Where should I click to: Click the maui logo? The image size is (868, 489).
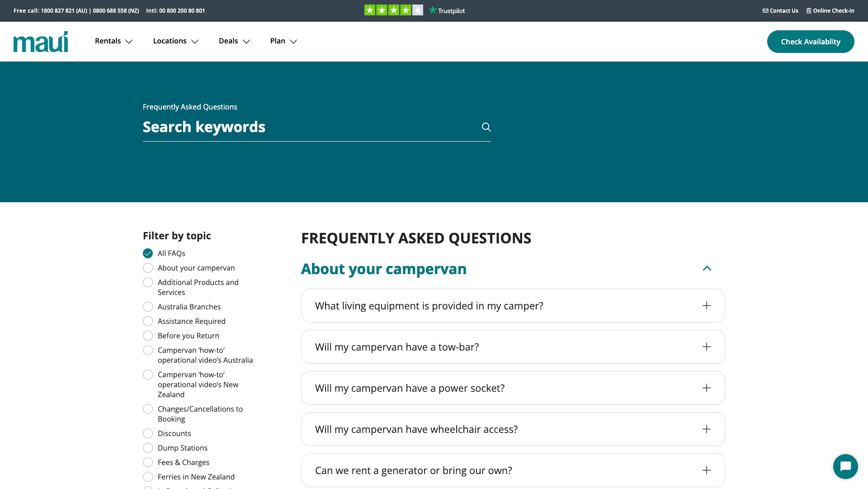coord(41,42)
